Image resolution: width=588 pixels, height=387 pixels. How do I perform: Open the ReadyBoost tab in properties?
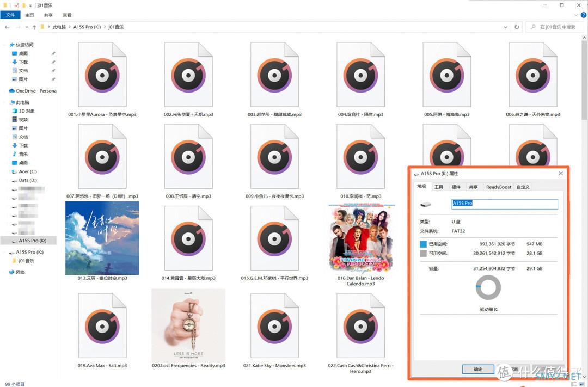(498, 187)
